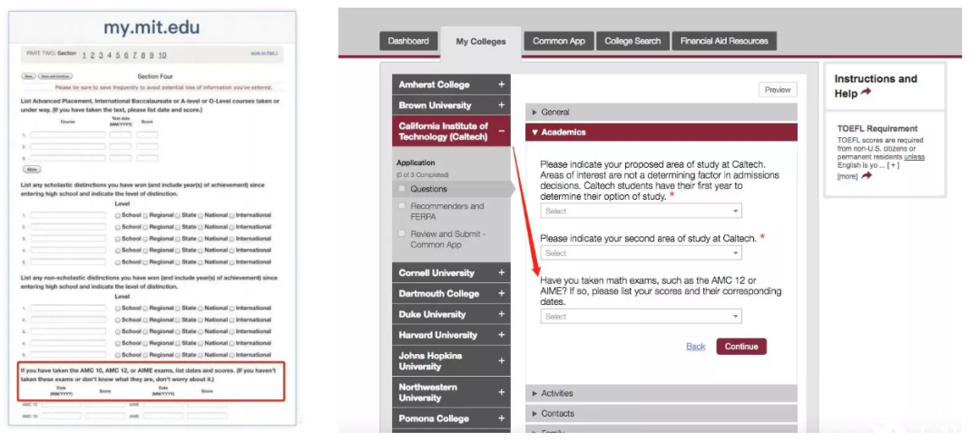Expand Harvard University with its plus icon

[501, 335]
